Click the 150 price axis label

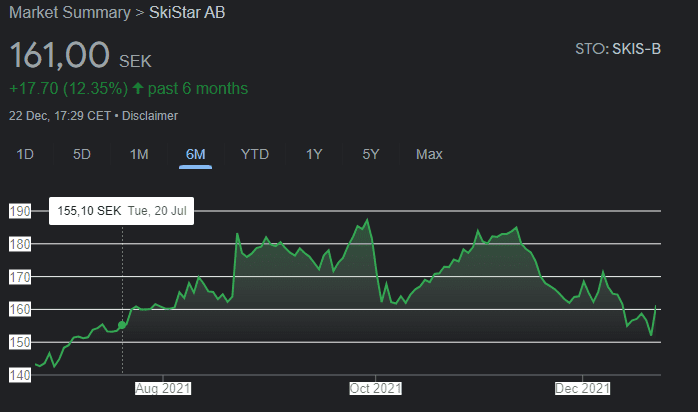[20, 342]
